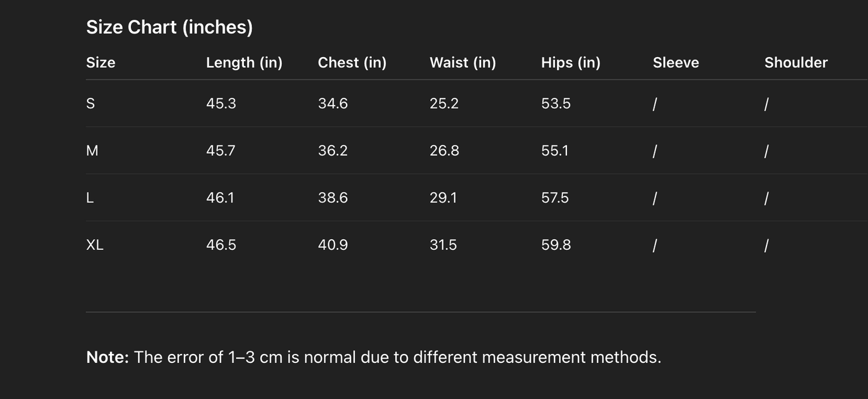Click the 40.9 chest value for XL
Image resolution: width=868 pixels, height=399 pixels.
tap(333, 245)
